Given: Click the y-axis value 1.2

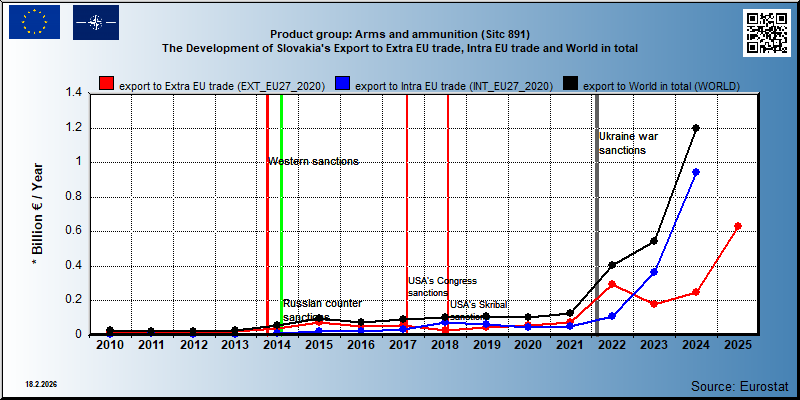Looking at the screenshot, I should 73,128.
